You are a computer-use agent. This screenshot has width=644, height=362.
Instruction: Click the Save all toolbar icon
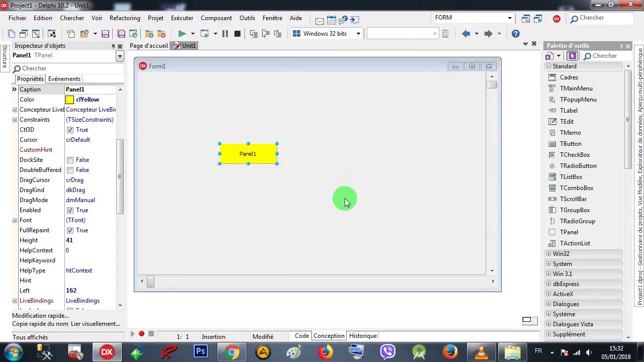tap(121, 34)
